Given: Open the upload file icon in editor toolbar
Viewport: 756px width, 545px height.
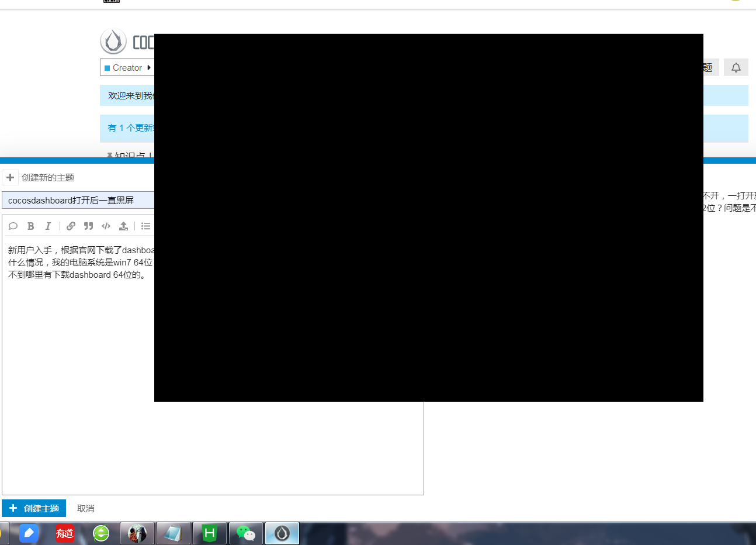Looking at the screenshot, I should coord(123,226).
